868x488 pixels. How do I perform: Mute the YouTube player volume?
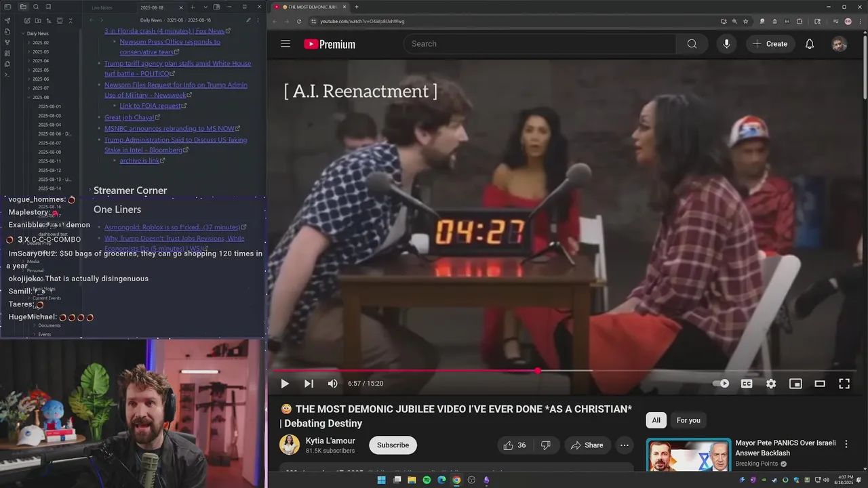tap(332, 384)
